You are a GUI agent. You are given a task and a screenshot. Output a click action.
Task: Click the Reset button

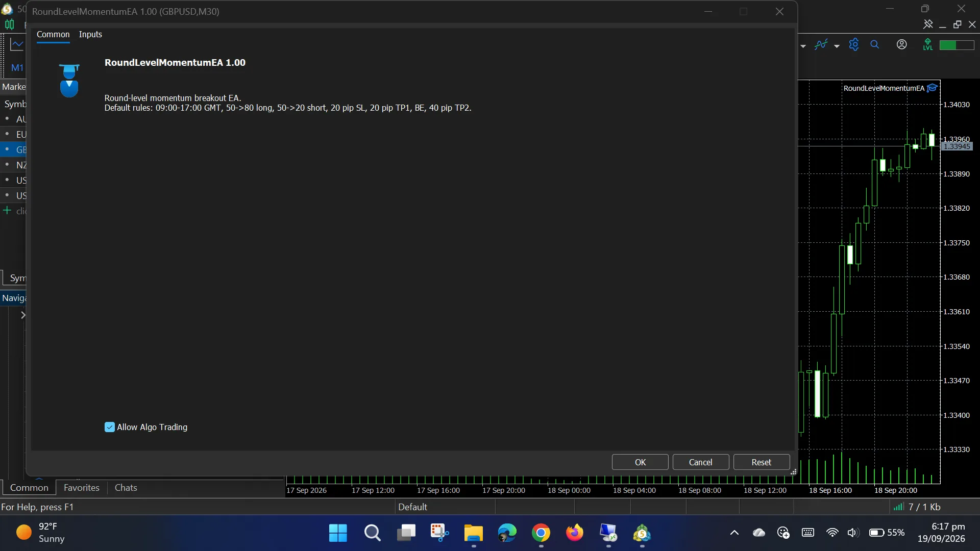tap(762, 462)
